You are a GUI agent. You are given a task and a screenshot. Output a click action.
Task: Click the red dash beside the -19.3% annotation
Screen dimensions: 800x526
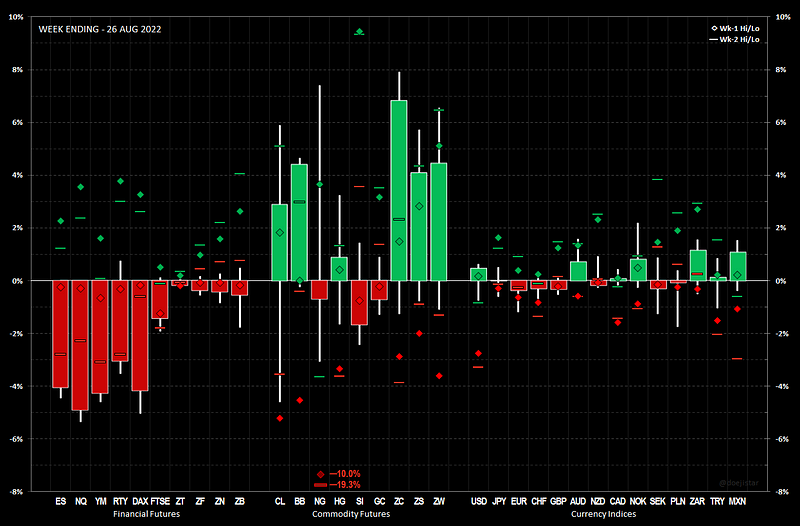tap(320, 484)
